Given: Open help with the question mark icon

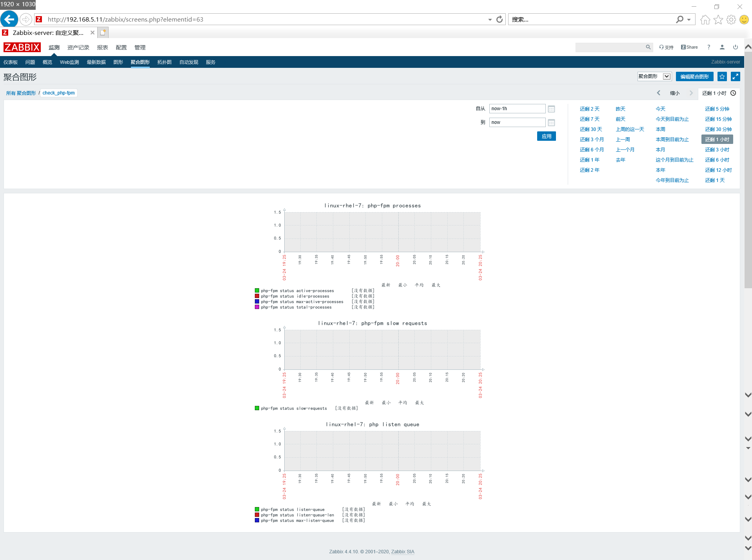Looking at the screenshot, I should 708,47.
